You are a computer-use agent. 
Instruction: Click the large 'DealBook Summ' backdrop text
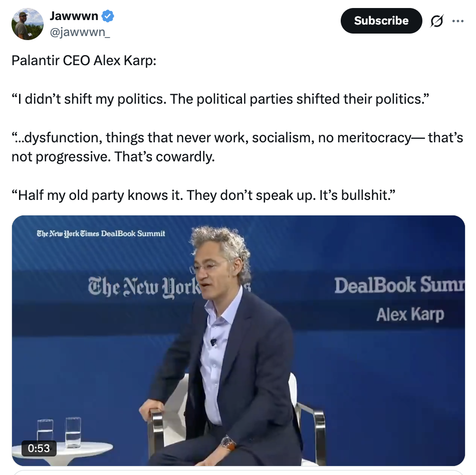pyautogui.click(x=399, y=285)
